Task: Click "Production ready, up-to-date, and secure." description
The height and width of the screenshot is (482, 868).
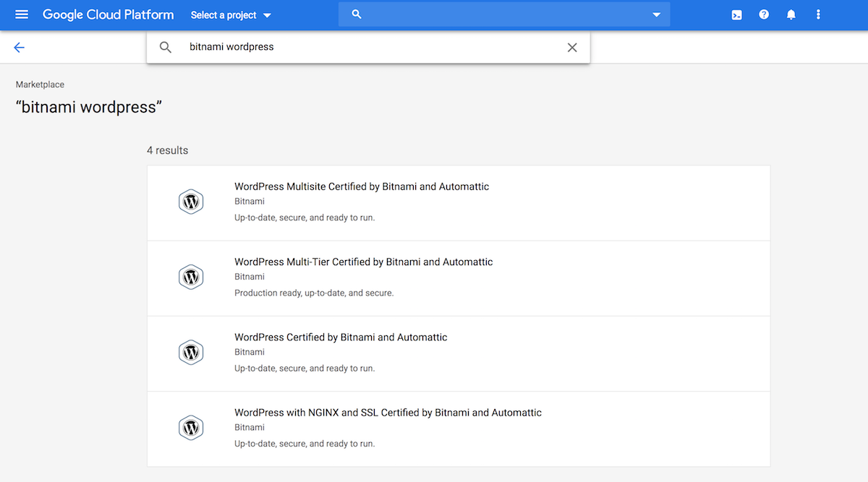Action: tap(314, 293)
